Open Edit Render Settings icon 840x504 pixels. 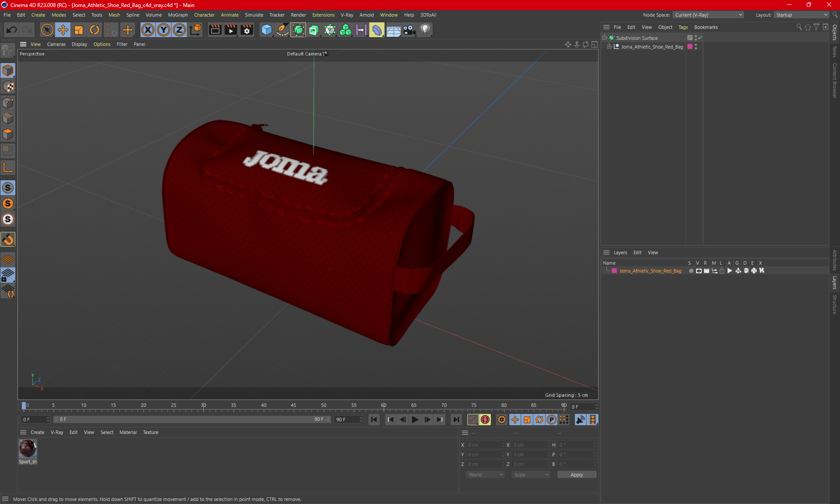(x=247, y=30)
